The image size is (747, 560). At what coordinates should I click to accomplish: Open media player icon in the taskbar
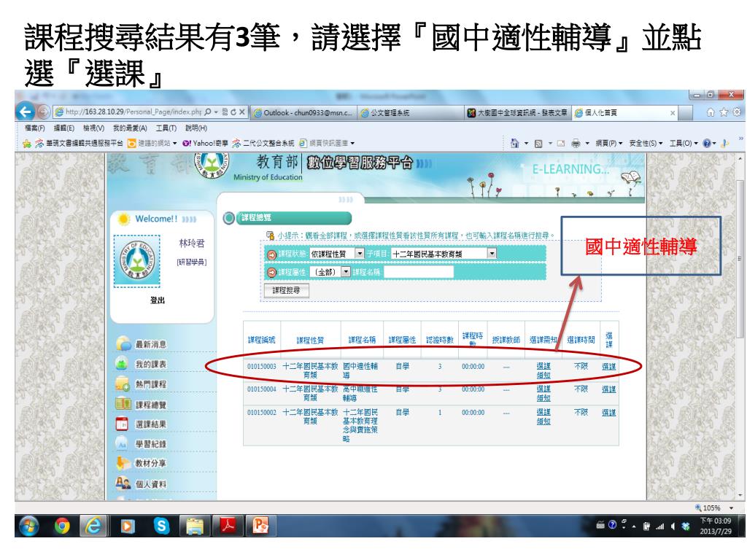pyautogui.click(x=127, y=526)
